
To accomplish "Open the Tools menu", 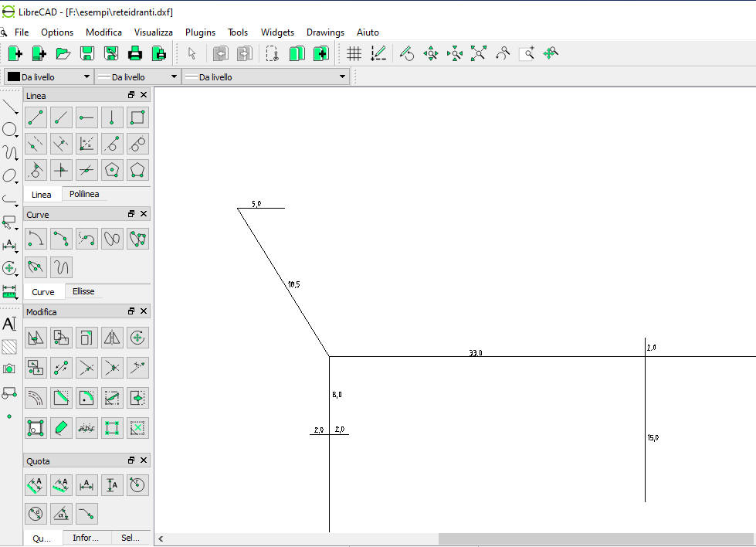I will pyautogui.click(x=238, y=32).
